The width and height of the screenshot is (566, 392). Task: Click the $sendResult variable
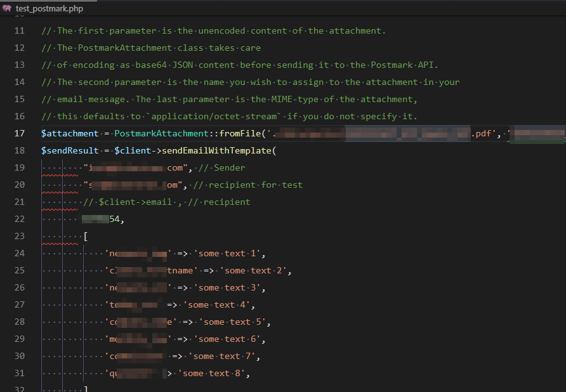click(70, 150)
